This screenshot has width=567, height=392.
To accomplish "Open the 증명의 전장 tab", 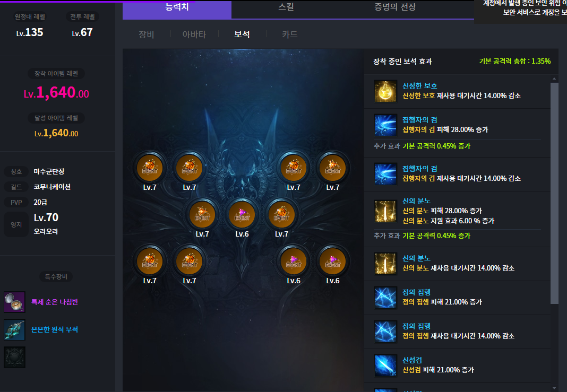I will [395, 7].
